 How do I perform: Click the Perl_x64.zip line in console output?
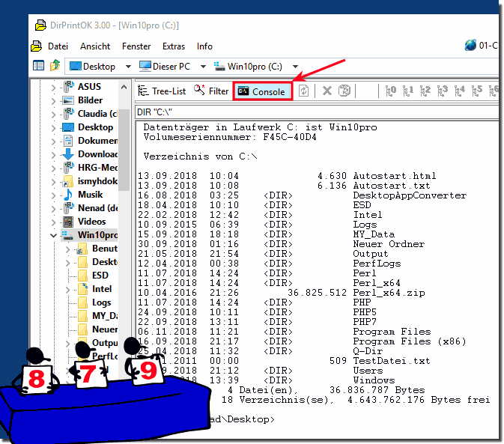pos(282,293)
